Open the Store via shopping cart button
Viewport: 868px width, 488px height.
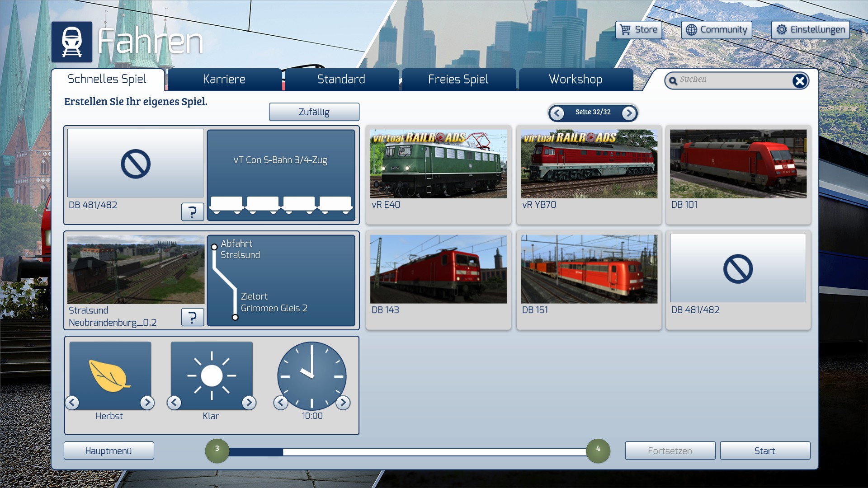pos(638,30)
